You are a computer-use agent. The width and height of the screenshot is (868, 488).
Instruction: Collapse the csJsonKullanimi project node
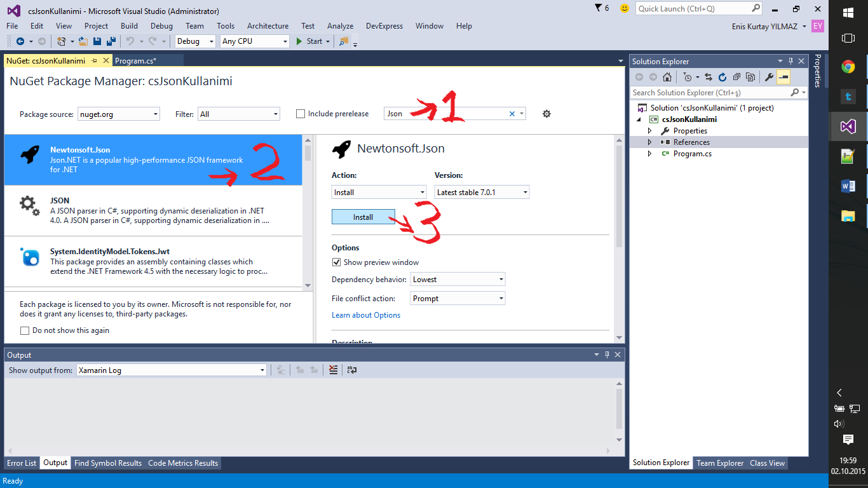pos(638,119)
